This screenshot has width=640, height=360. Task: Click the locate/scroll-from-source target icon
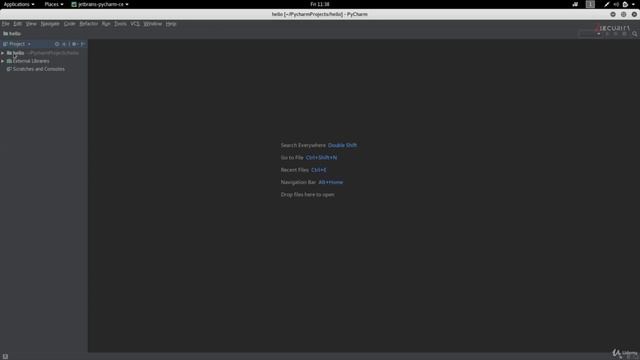pos(57,44)
